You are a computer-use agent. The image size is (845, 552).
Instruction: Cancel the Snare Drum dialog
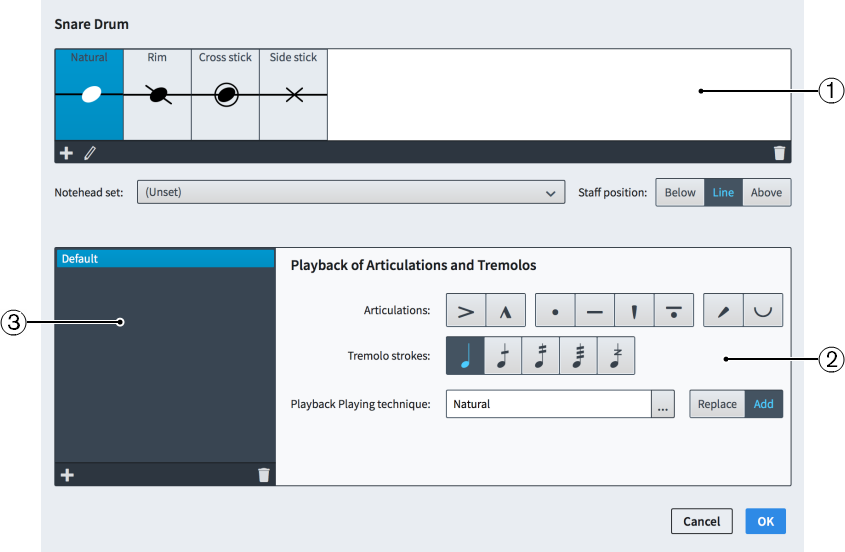[x=702, y=521]
